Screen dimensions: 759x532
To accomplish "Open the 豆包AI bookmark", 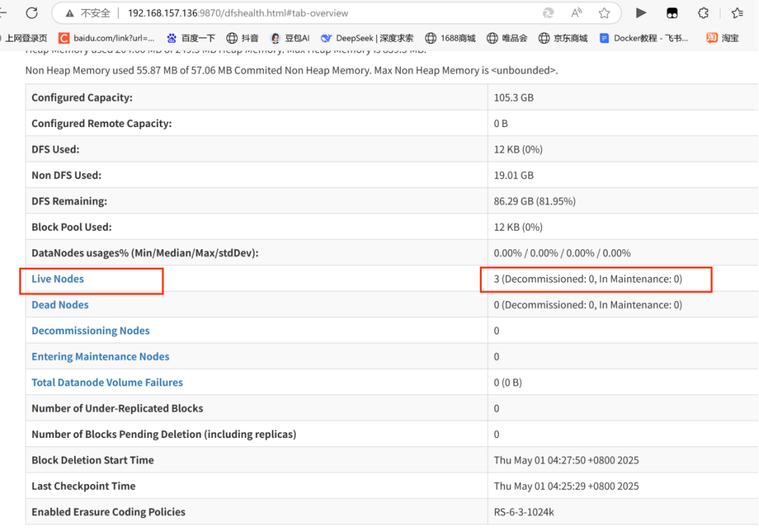I will 290,38.
